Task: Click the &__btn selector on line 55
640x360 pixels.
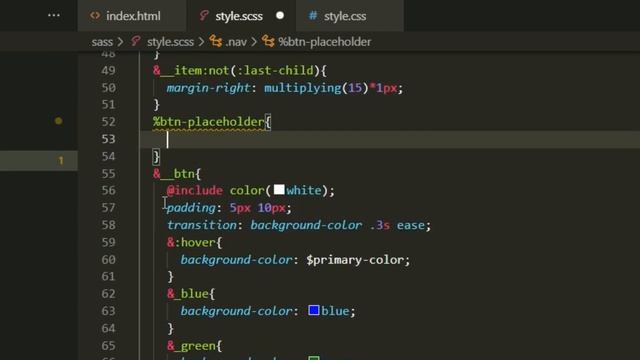Action: point(174,173)
